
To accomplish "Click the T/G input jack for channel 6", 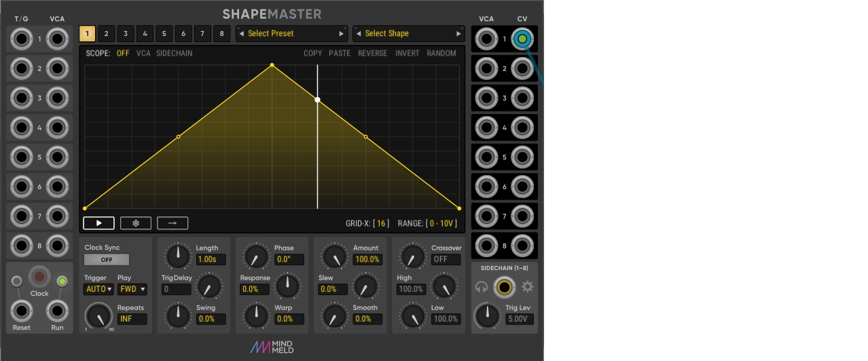I will (22, 187).
